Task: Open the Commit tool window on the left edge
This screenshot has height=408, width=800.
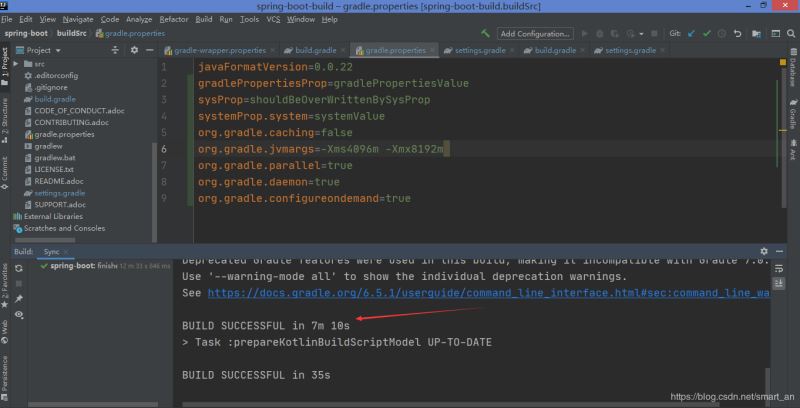Action: (x=5, y=173)
